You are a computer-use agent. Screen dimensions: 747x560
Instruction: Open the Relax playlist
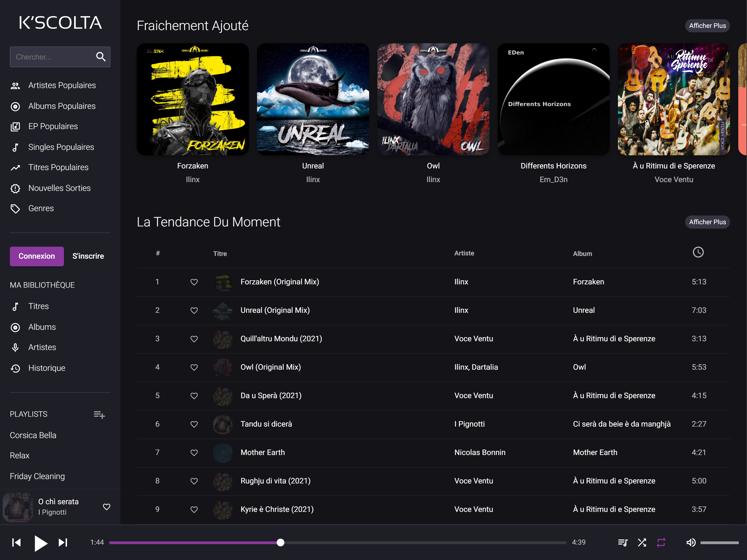pos(20,455)
